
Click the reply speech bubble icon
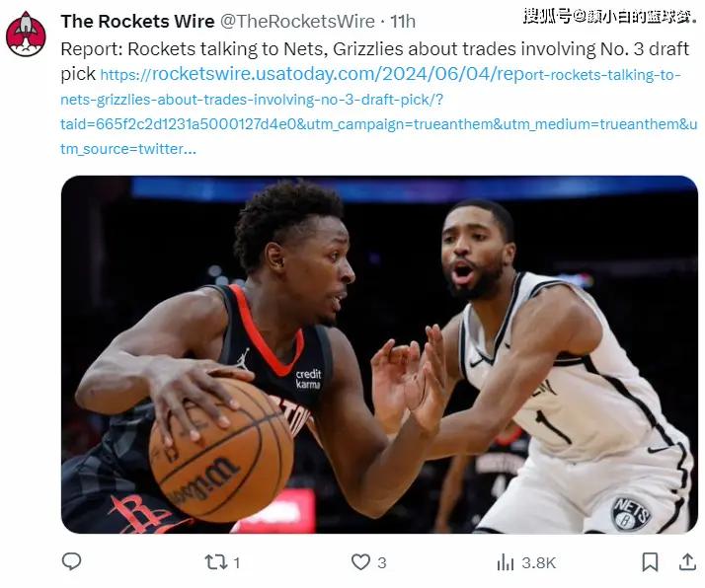click(71, 562)
